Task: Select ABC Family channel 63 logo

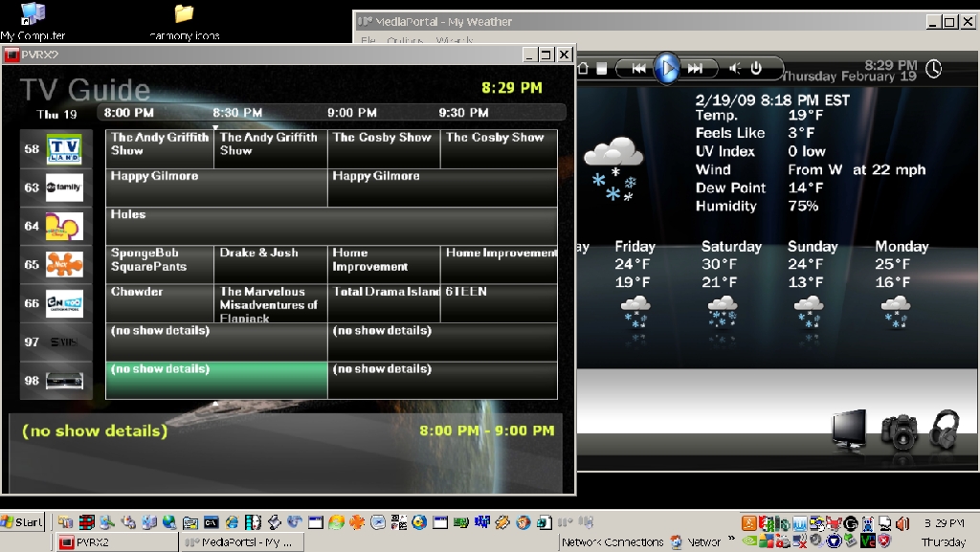Action: [64, 188]
